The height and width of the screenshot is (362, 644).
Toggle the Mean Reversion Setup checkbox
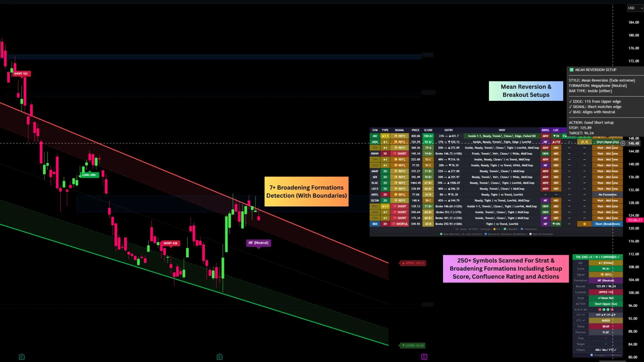(x=571, y=69)
